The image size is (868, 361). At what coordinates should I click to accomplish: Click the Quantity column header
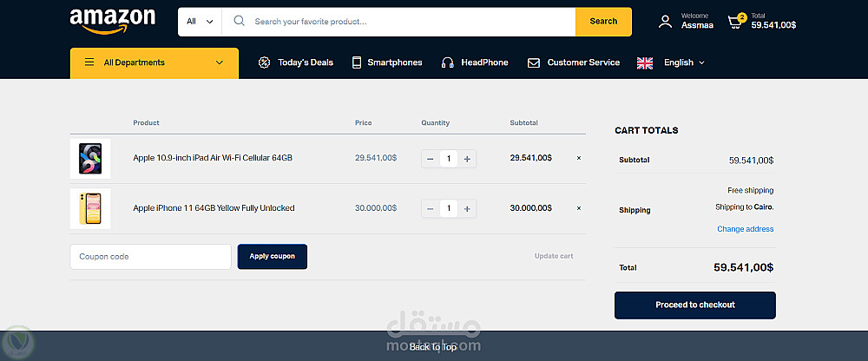click(x=435, y=123)
